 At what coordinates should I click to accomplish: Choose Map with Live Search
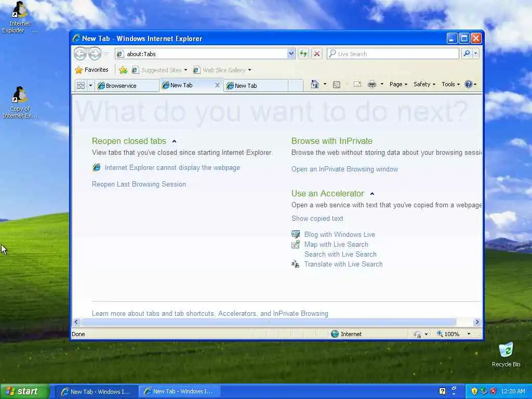[x=336, y=244]
